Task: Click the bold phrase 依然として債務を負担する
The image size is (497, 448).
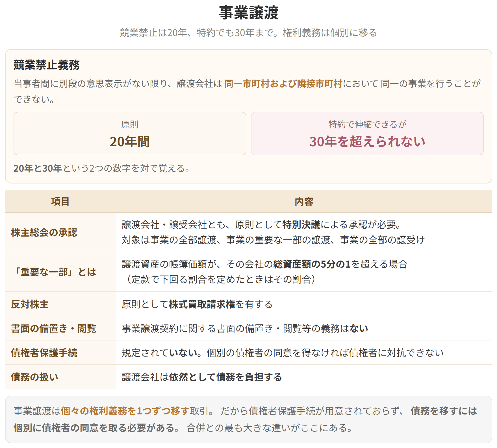Action: point(225,377)
